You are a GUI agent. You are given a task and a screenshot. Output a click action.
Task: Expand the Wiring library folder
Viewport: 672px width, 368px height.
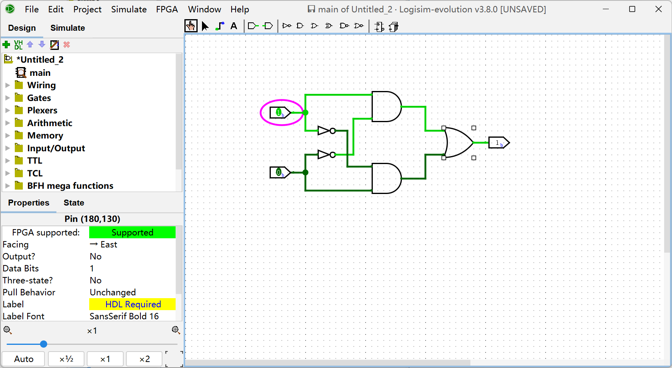[7, 85]
